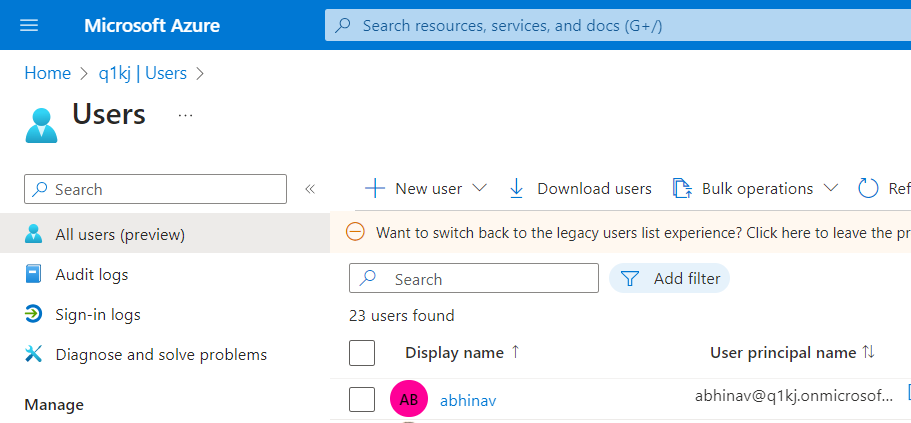This screenshot has height=423, width=911.
Task: Open the ellipsis more options next to Users
Action: click(185, 116)
